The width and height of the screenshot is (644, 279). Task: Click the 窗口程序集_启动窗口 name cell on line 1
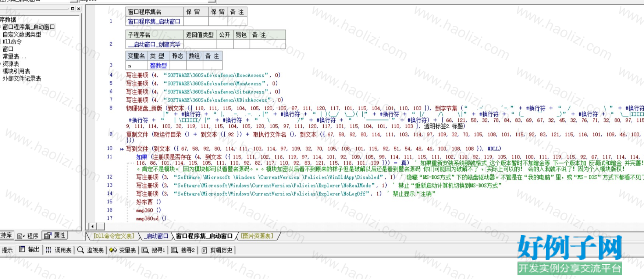click(154, 21)
